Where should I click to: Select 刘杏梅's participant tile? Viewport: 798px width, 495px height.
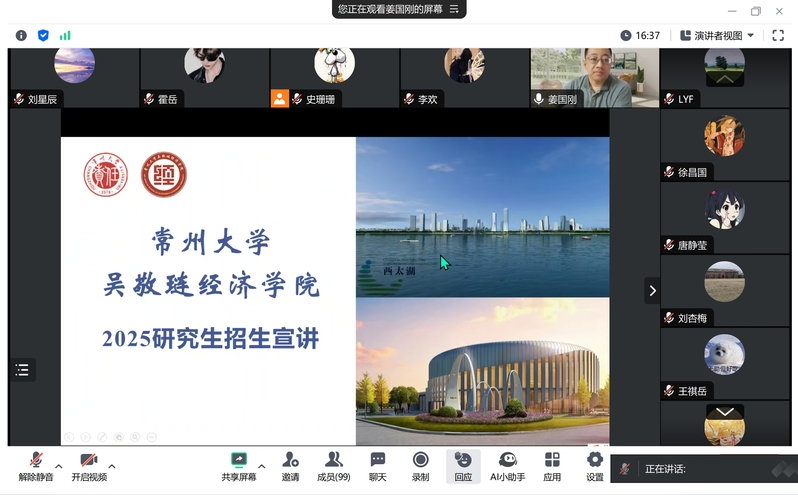[725, 290]
